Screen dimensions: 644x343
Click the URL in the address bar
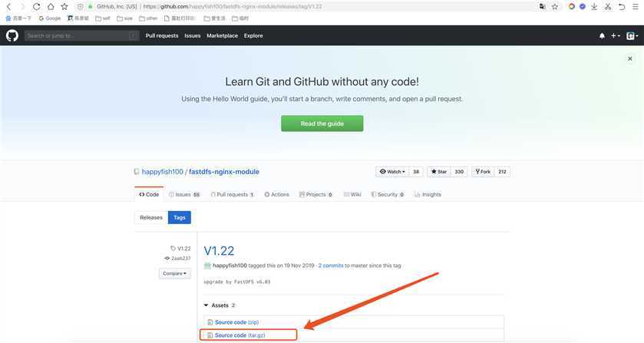(233, 7)
